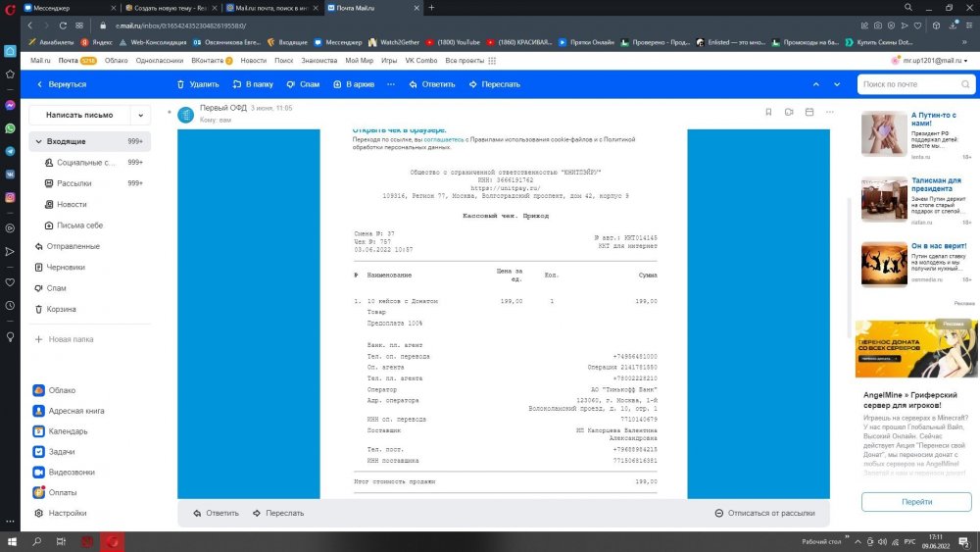Click the Талисман для президента headline

pos(936,184)
